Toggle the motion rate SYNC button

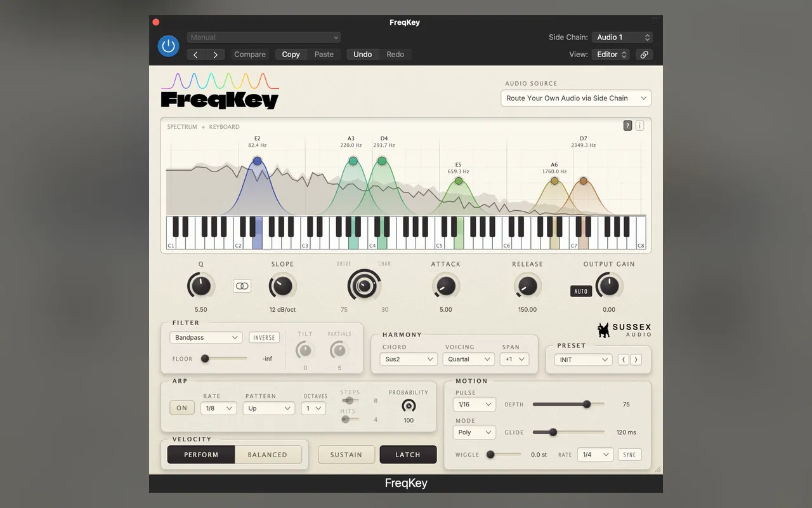[629, 455]
